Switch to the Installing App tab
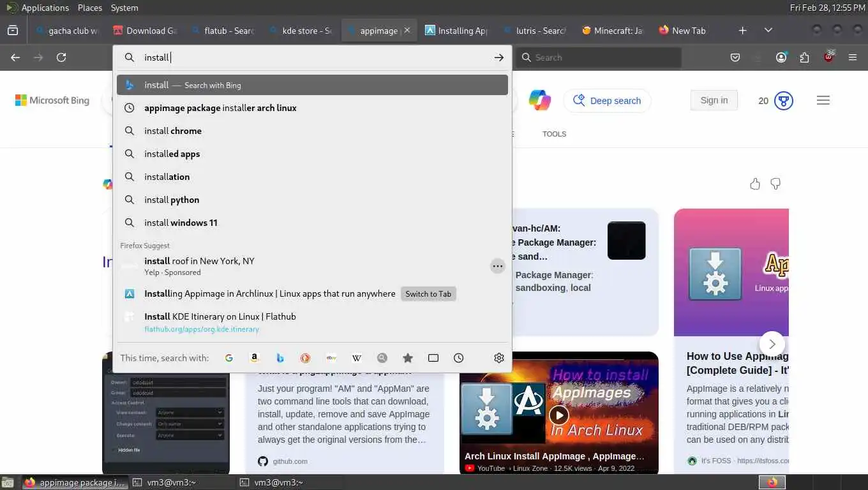Screen dimensions: 868x490 456,30
